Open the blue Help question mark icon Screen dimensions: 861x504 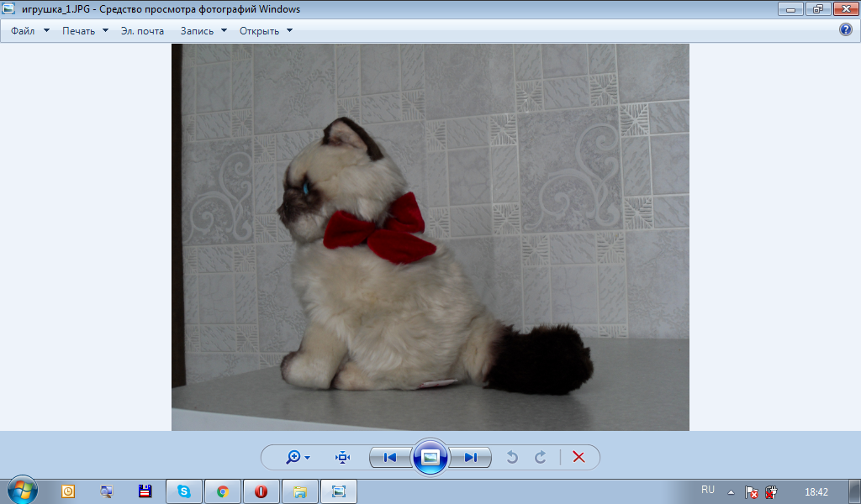[x=846, y=30]
